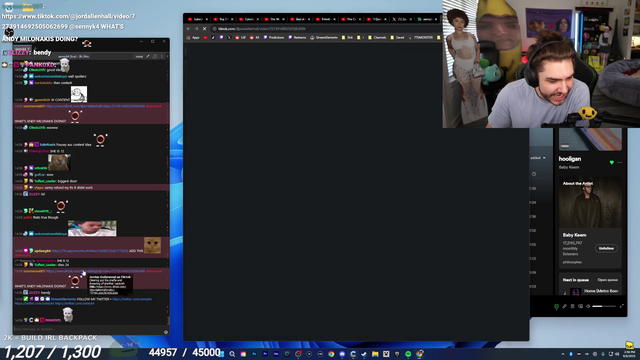Adjust the Spotify volume slider
Viewport: 640px width, 360px height.
(604, 306)
